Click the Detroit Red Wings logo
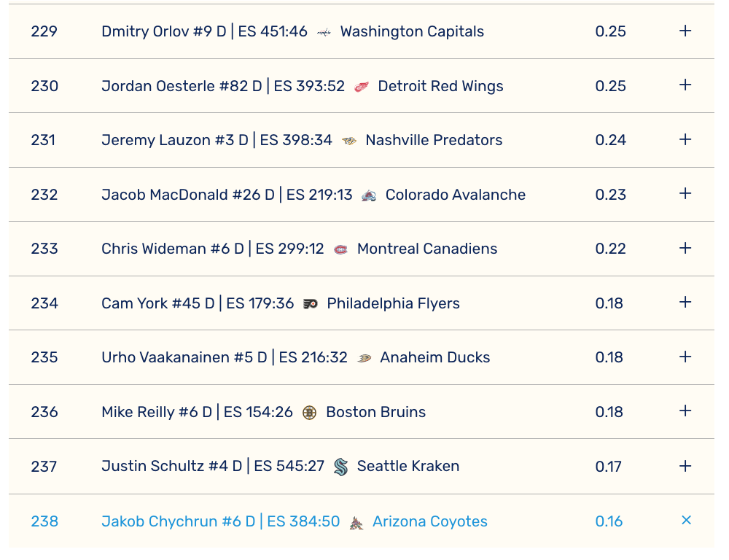 [362, 87]
